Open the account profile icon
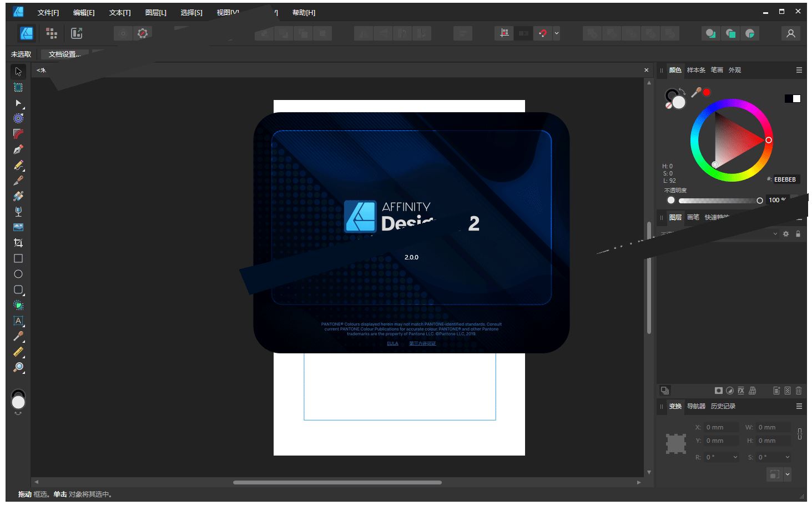The height and width of the screenshot is (505, 812). [791, 33]
